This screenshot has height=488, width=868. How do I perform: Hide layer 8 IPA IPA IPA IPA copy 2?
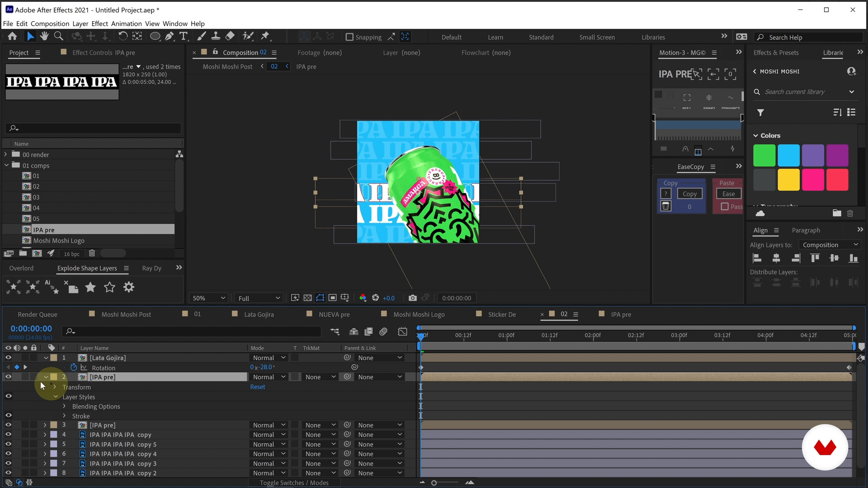(x=8, y=473)
